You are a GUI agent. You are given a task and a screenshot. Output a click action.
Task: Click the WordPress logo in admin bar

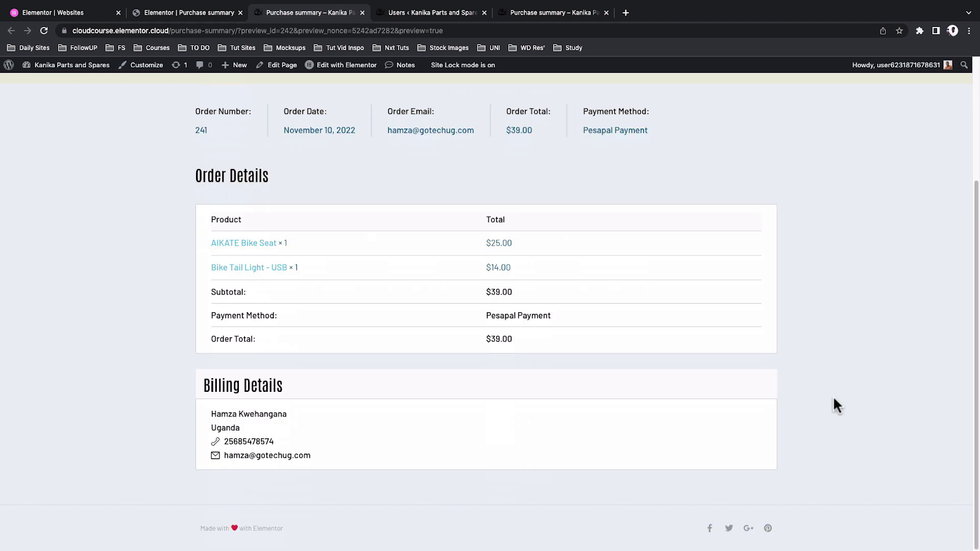pyautogui.click(x=9, y=65)
